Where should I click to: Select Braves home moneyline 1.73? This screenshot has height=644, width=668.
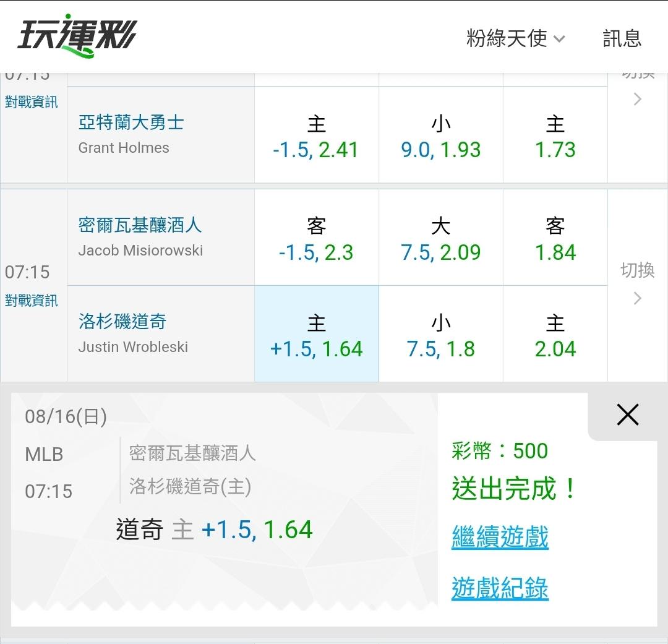tap(555, 135)
